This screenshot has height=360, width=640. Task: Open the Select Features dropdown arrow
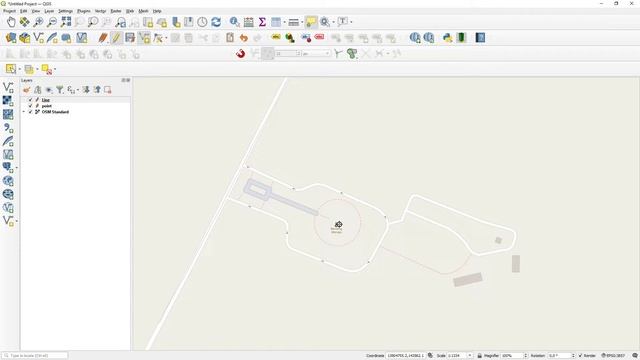20,69
